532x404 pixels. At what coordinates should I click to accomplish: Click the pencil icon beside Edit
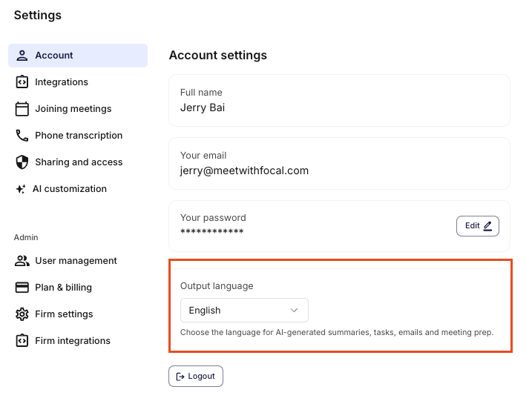point(487,226)
